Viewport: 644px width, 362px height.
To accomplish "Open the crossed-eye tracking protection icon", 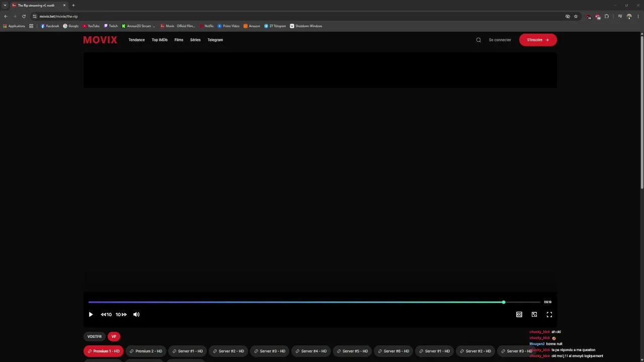I will (568, 16).
